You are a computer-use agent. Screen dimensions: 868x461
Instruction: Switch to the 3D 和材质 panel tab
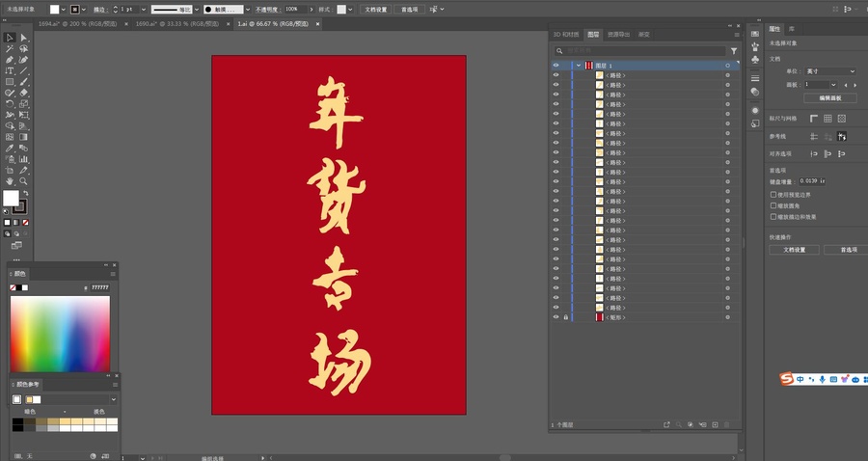point(566,35)
